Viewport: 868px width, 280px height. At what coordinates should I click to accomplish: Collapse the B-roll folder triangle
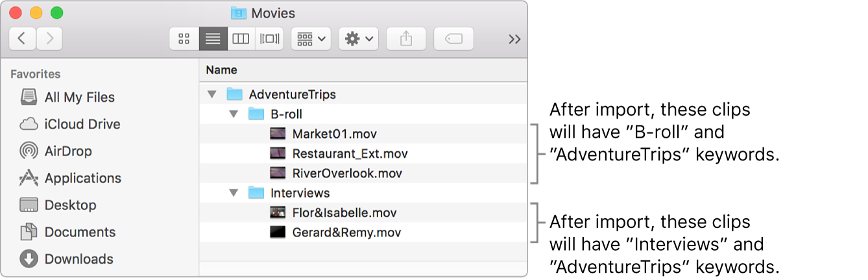(233, 115)
